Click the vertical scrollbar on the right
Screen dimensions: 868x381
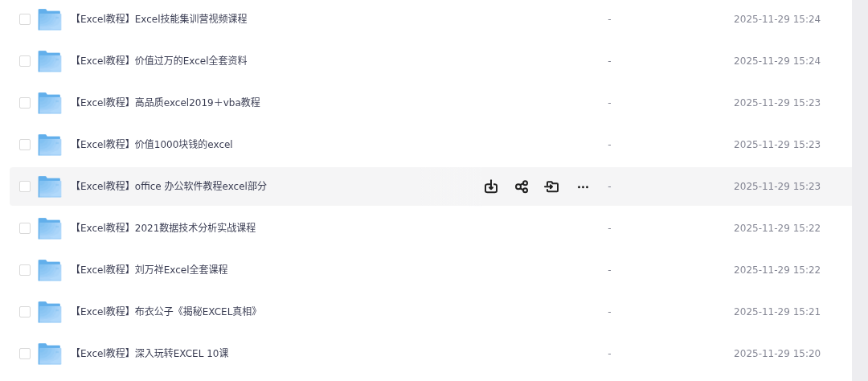[860, 190]
